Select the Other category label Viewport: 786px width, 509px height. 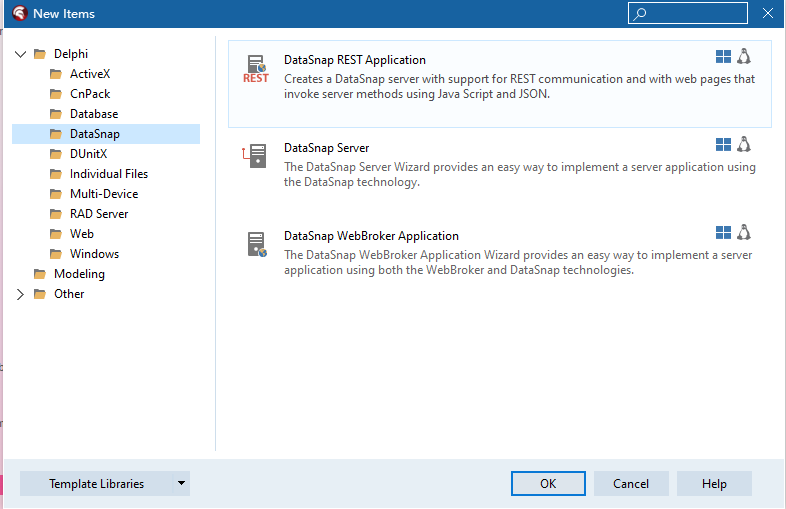69,294
